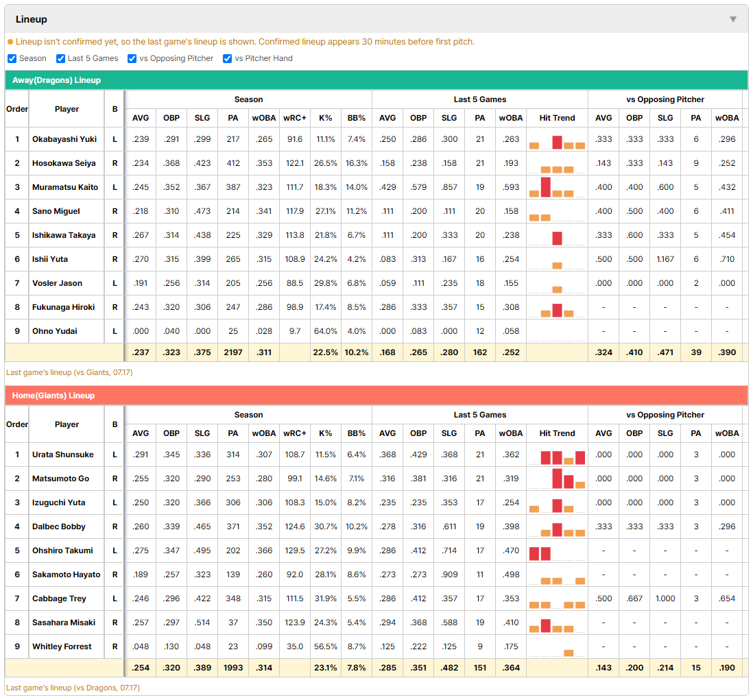The height and width of the screenshot is (700, 753).
Task: Open player Dalbec Bobby
Action: [x=58, y=527]
